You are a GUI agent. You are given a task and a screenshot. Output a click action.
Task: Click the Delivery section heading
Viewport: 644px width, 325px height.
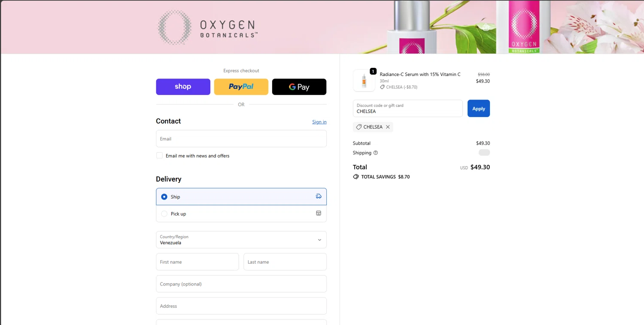click(169, 179)
